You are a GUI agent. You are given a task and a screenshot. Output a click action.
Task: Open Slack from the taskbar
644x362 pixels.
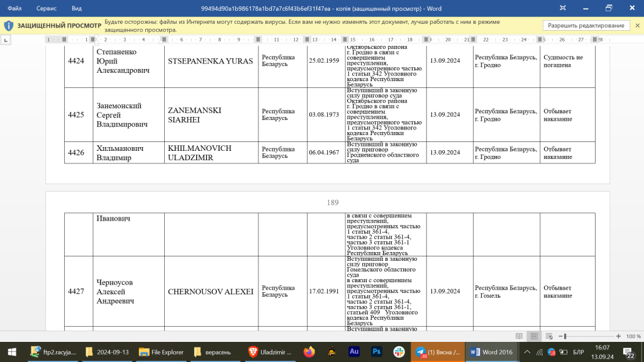click(399, 352)
